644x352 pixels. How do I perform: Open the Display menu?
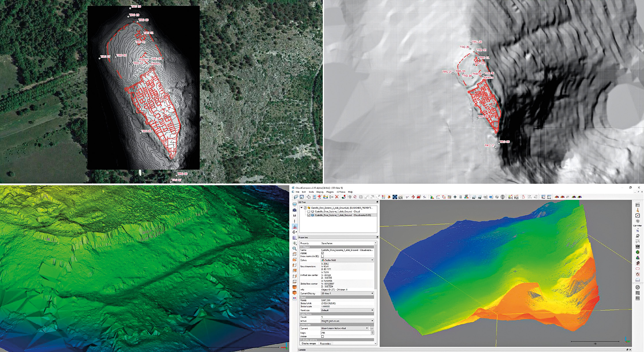click(320, 192)
